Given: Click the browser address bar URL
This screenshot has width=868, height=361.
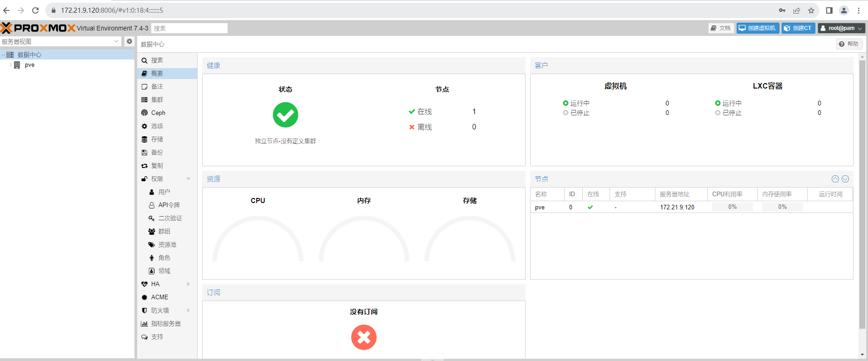Looking at the screenshot, I should (112, 10).
